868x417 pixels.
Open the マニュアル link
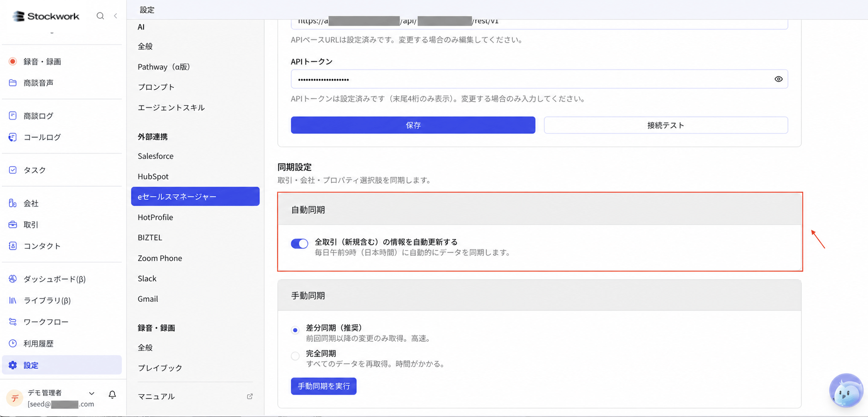[x=156, y=396]
